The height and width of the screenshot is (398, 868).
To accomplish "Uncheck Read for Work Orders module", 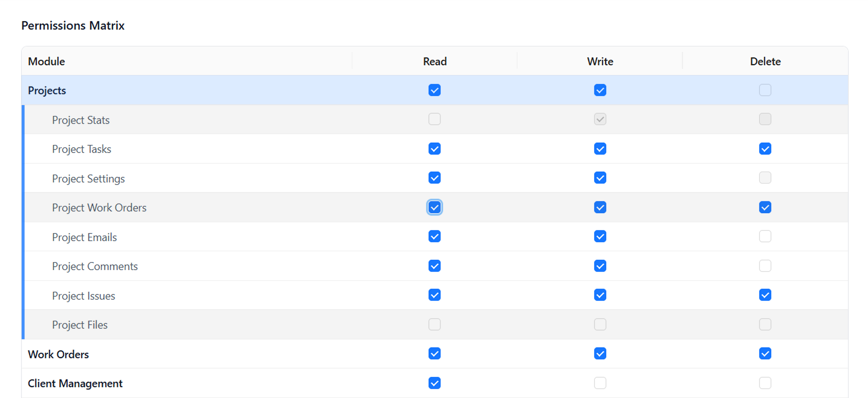I will (434, 353).
